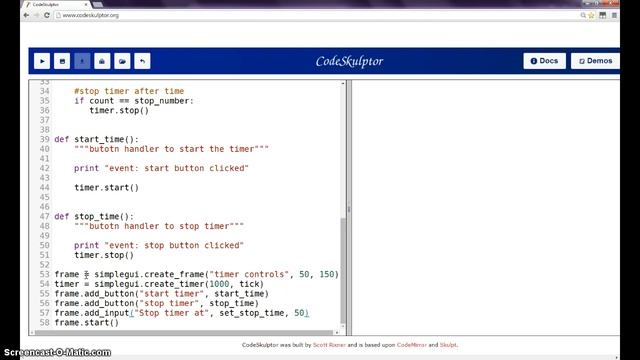Click the string 'event: start button clicked'
The image size is (640, 360).
[x=177, y=168]
